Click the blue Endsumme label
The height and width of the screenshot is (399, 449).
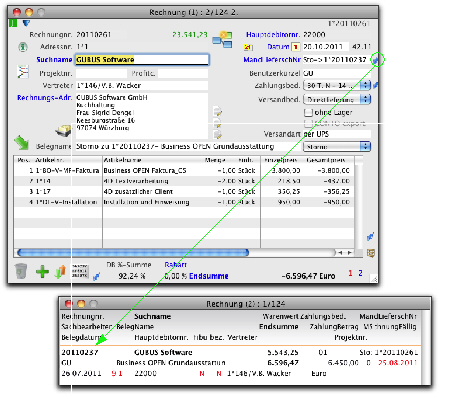click(x=209, y=276)
